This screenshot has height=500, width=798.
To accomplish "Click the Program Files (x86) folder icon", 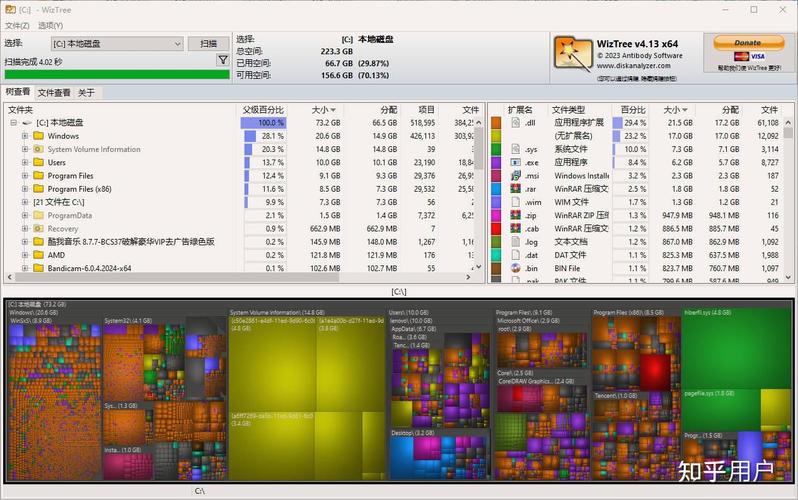I will coord(38,189).
